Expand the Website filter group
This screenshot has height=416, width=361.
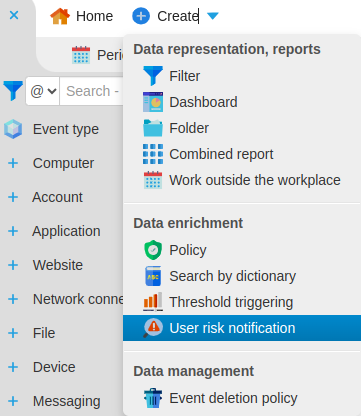point(13,265)
